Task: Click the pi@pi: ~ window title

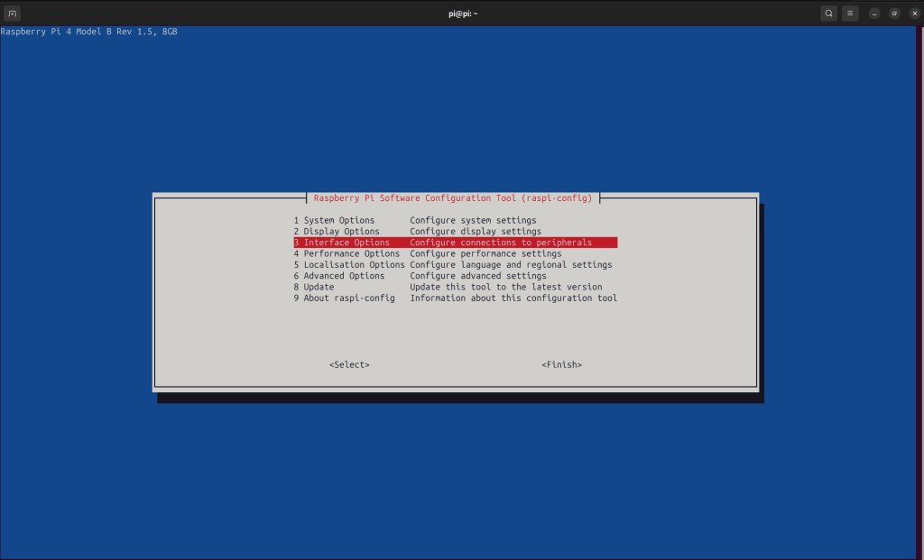Action: (x=461, y=14)
